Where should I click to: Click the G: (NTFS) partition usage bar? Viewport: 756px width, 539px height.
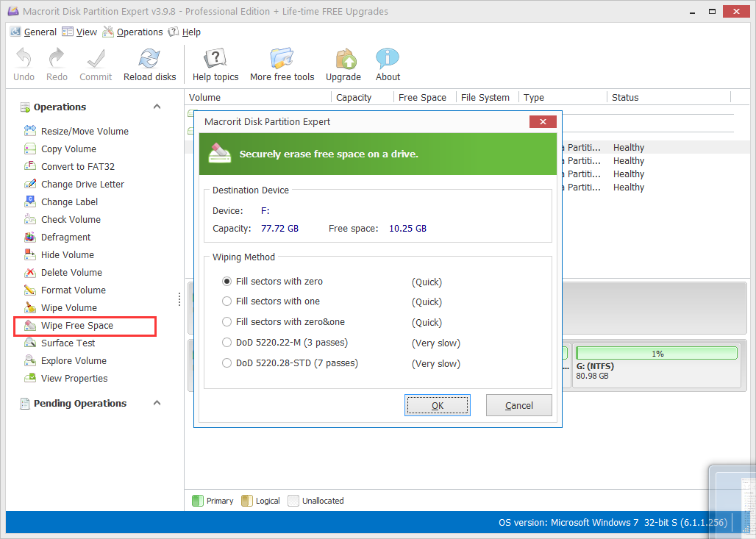click(x=657, y=354)
